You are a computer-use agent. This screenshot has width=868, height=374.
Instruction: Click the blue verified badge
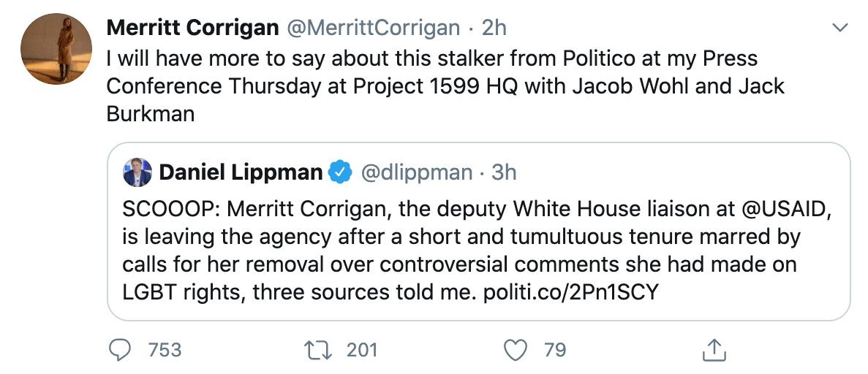[340, 172]
